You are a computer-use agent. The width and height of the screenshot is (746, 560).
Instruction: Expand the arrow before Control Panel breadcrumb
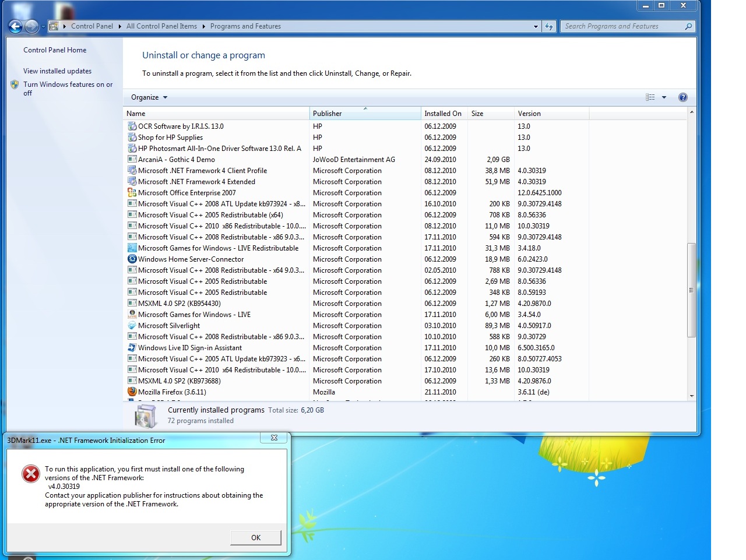[x=64, y=26]
